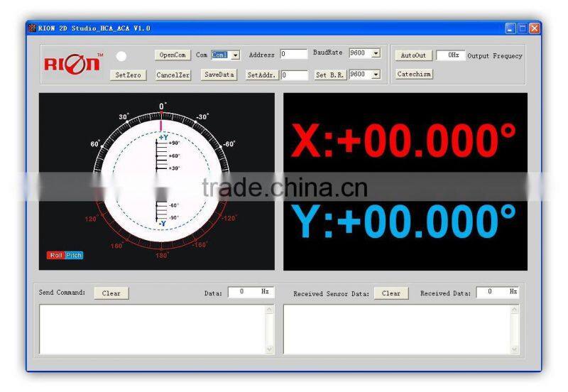Click the application icon in the title bar
This screenshot has width=568, height=392.
(x=33, y=28)
